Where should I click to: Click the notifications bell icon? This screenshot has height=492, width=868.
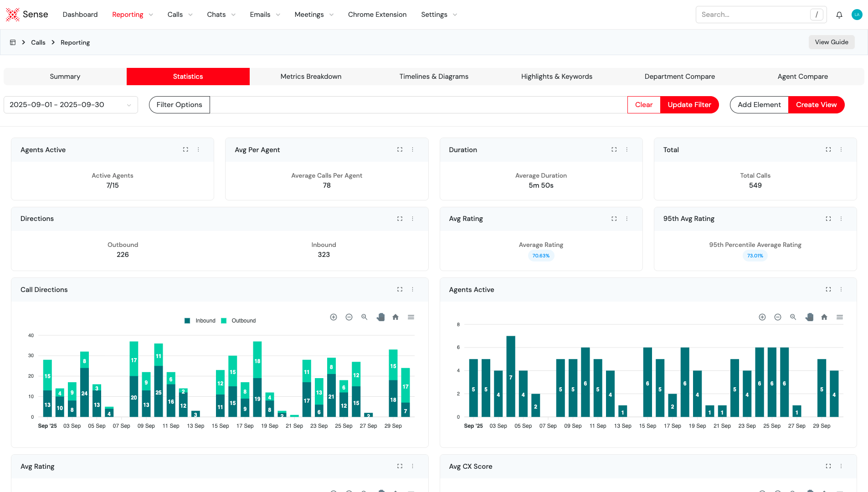[839, 15]
